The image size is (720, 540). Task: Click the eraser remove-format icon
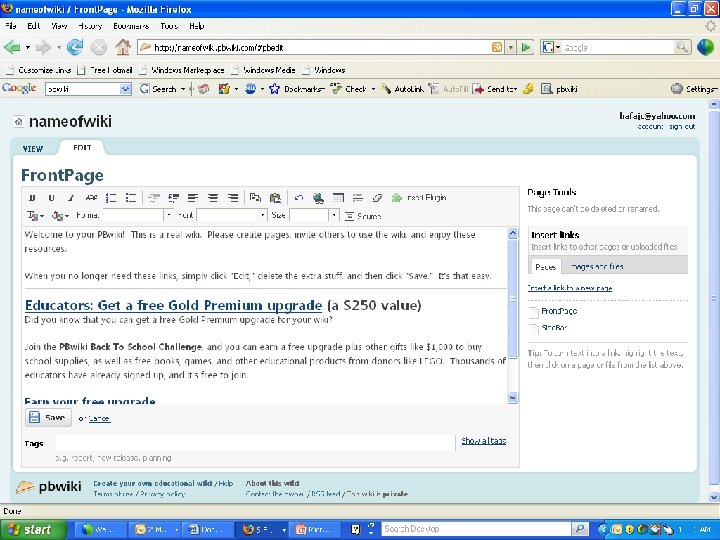pos(377,198)
